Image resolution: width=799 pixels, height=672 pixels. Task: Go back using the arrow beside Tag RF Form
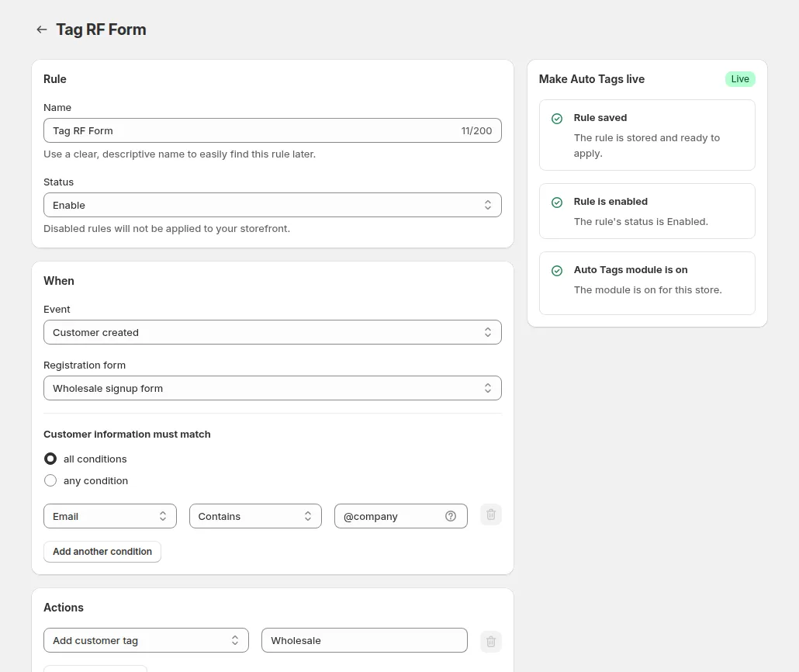point(42,29)
